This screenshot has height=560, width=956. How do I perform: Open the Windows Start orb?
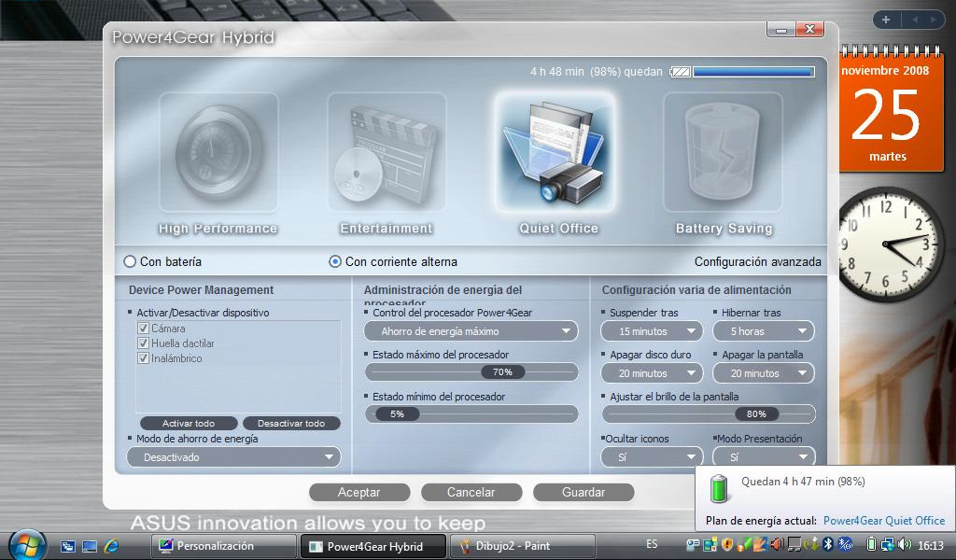(27, 545)
